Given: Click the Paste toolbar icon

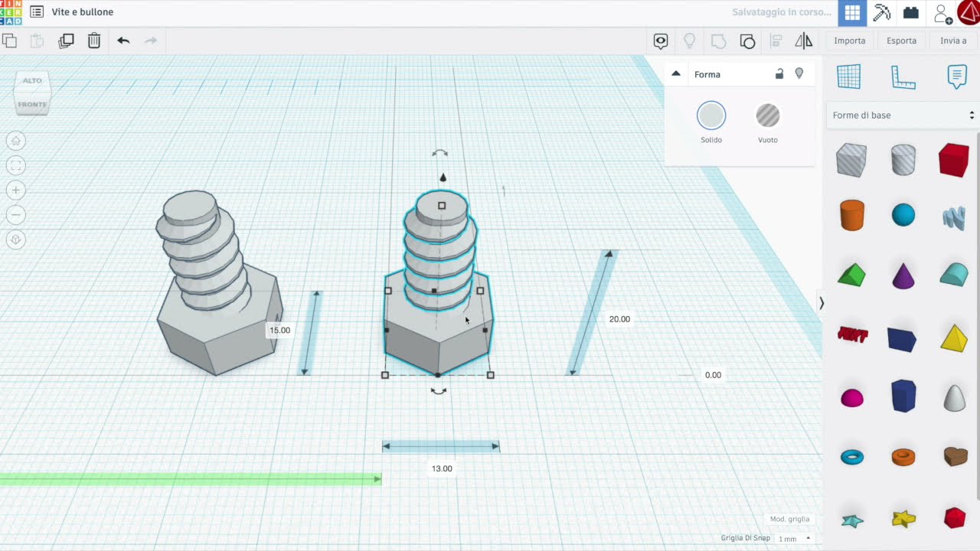Looking at the screenshot, I should pos(37,41).
